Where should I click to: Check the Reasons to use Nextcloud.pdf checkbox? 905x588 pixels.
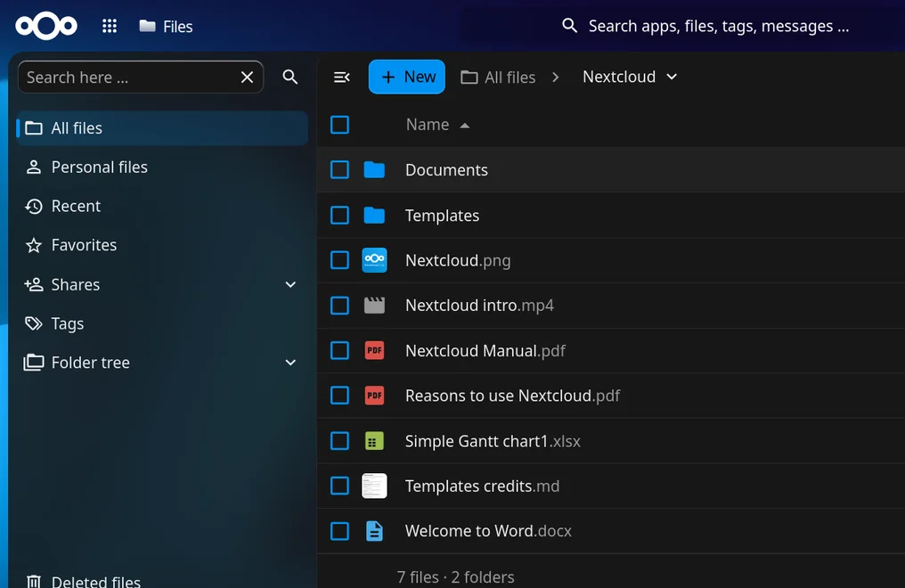tap(340, 396)
